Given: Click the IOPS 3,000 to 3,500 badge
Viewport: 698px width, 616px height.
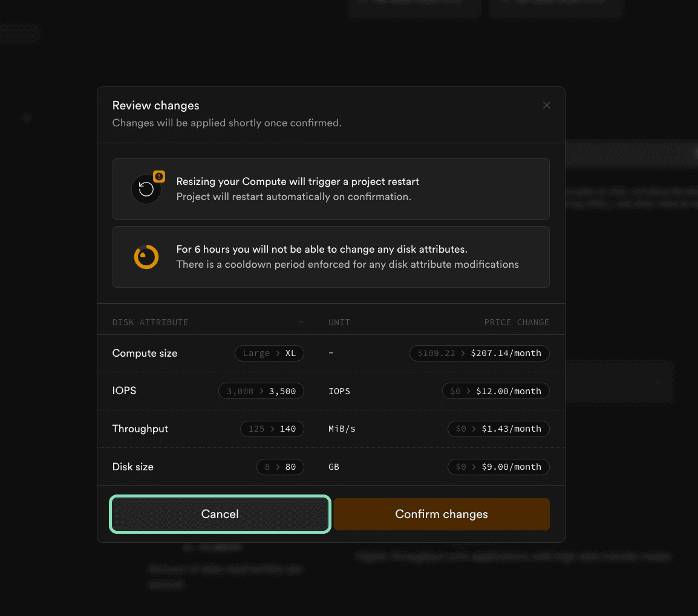Looking at the screenshot, I should click(261, 391).
